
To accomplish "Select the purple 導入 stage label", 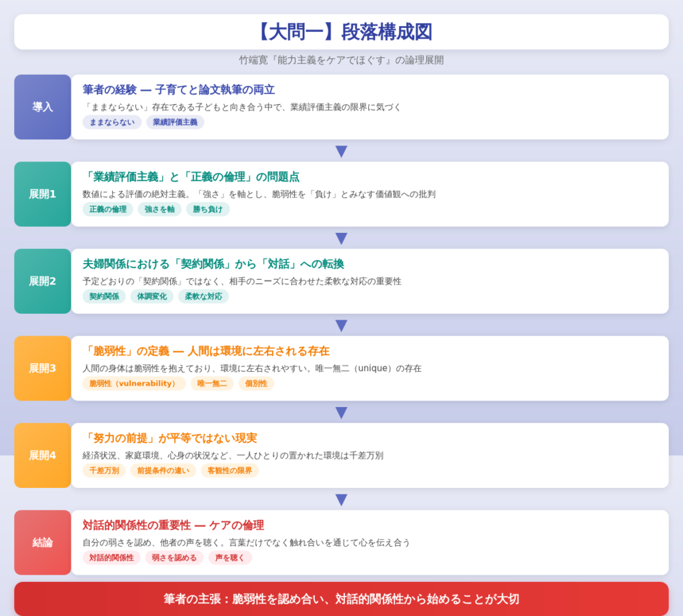I will (x=43, y=107).
